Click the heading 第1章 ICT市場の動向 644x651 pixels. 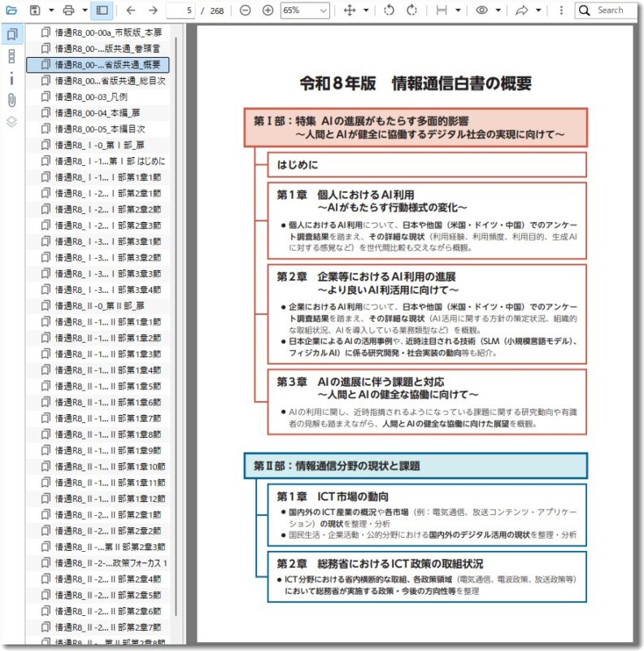tap(333, 496)
